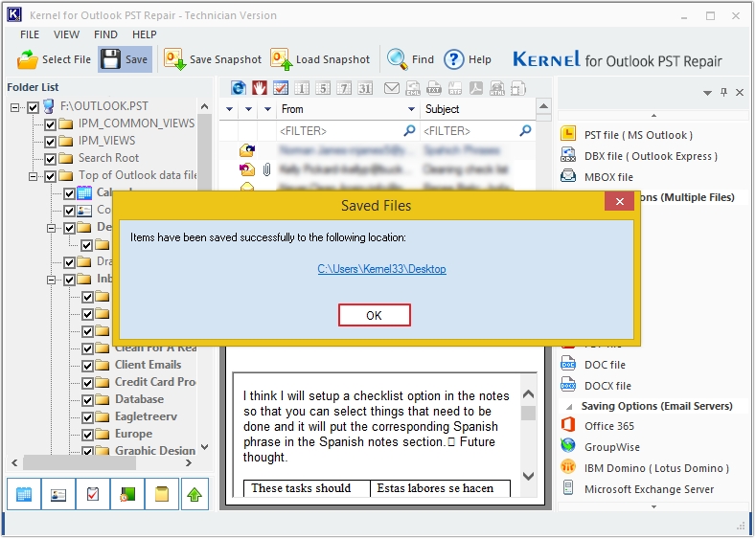Screen dimensions: 756x539
Task: Click the paperclip attachment icon in message row
Action: point(266,169)
